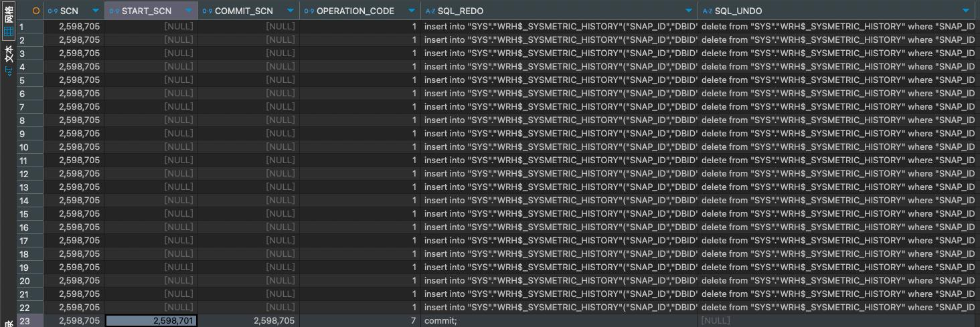Open the COMMIT_SCN column filter dropdown arrow
Viewport: 980px width, 327px height.
coord(291,11)
